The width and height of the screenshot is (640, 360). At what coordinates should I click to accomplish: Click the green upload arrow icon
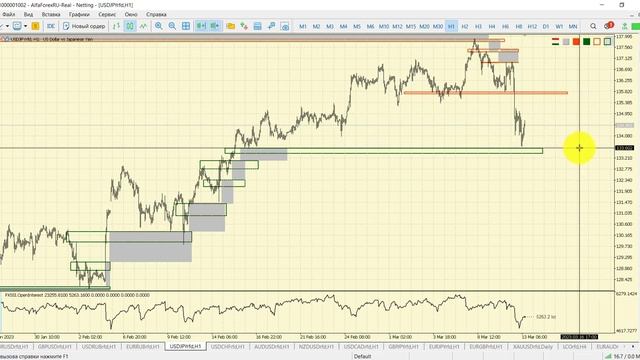point(624,26)
